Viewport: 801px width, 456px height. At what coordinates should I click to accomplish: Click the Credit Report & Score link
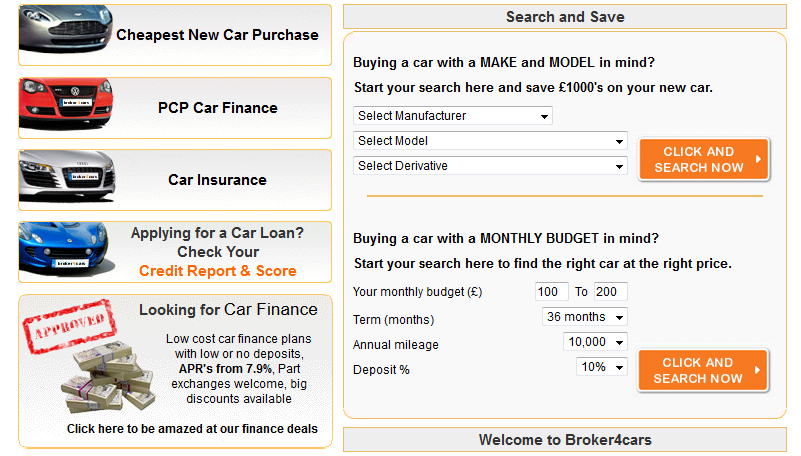[217, 271]
